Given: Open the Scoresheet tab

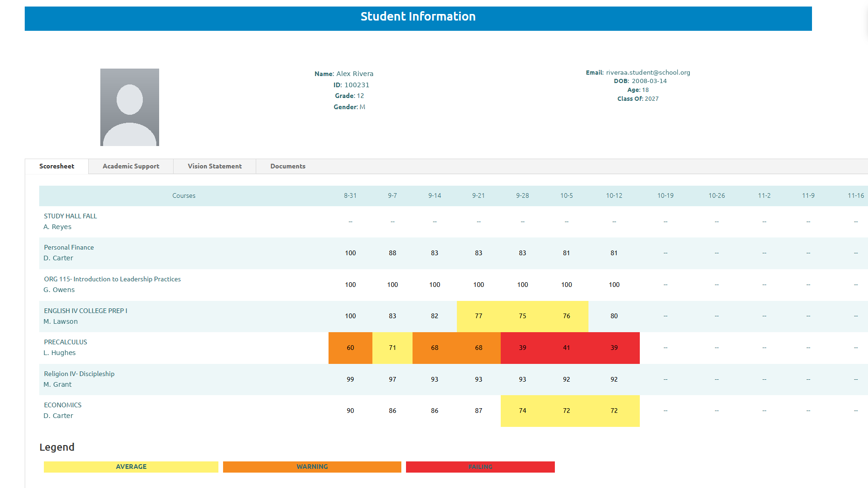Looking at the screenshot, I should coord(56,166).
